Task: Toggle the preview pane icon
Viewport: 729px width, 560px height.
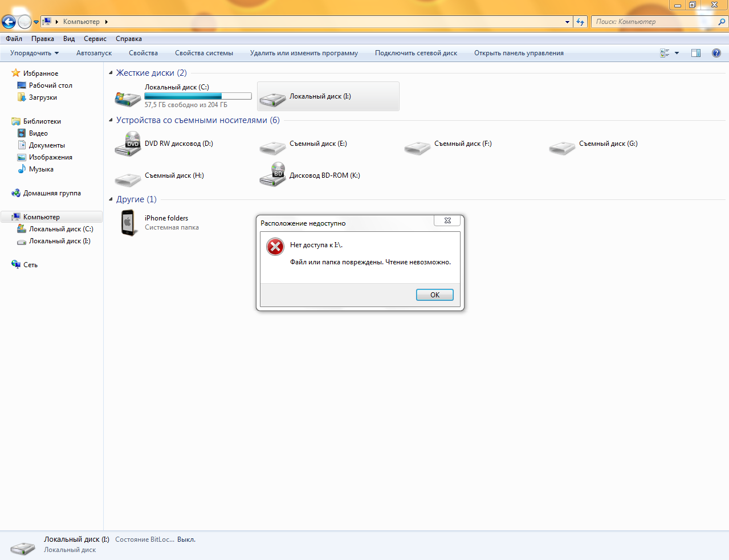Action: click(696, 53)
